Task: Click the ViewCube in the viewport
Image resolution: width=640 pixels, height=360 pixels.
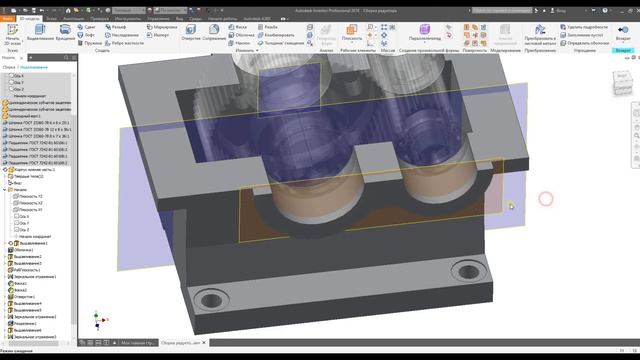Action: 622,82
